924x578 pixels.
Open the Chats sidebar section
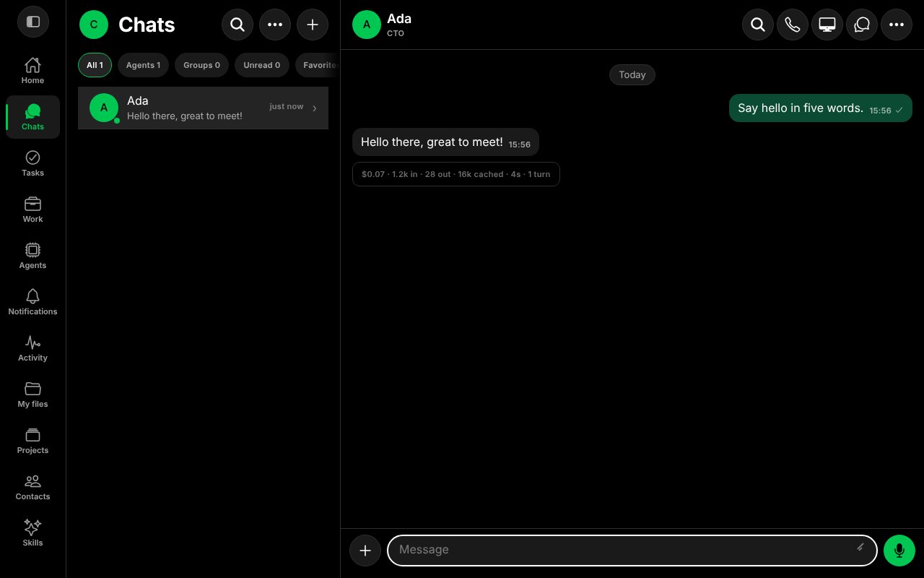point(32,117)
